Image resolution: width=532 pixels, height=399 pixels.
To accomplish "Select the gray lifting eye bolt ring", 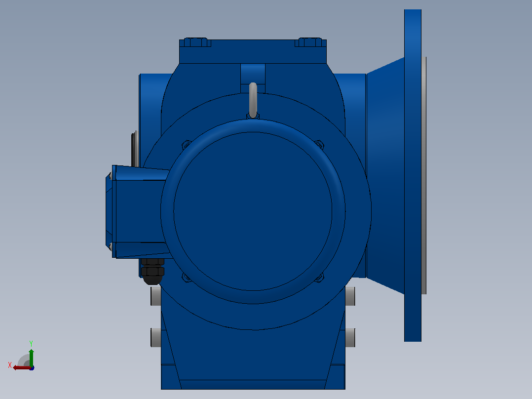I will [x=253, y=100].
